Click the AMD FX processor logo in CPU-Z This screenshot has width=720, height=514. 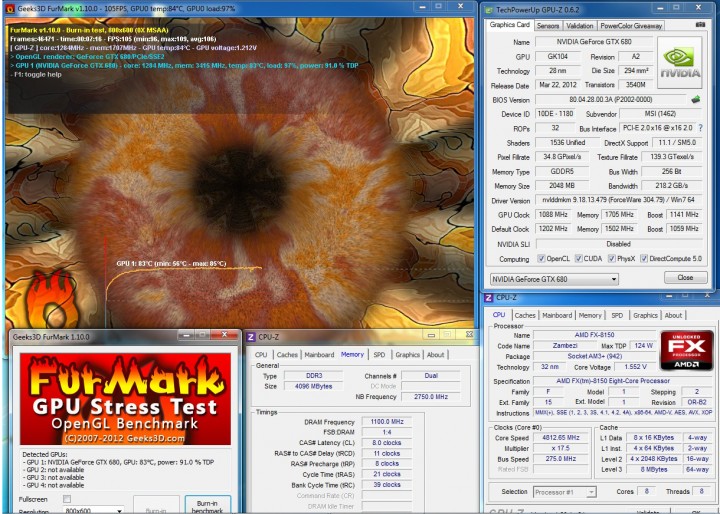tap(686, 350)
